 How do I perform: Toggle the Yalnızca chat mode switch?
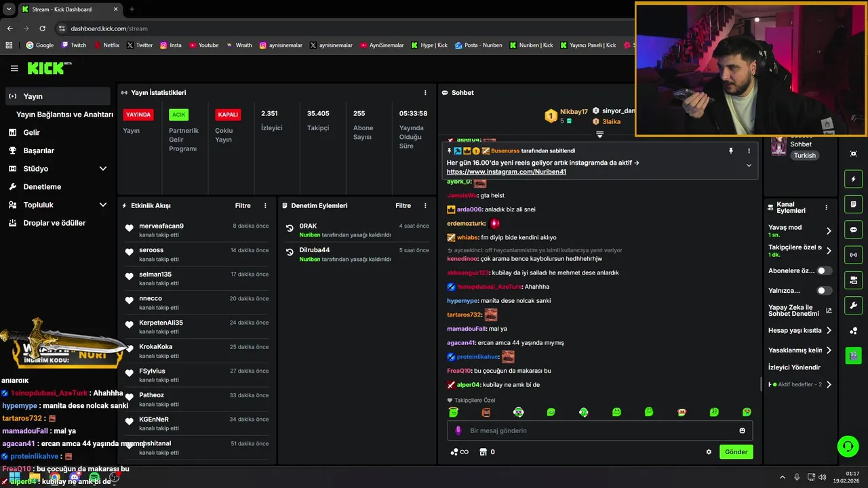pyautogui.click(x=824, y=291)
